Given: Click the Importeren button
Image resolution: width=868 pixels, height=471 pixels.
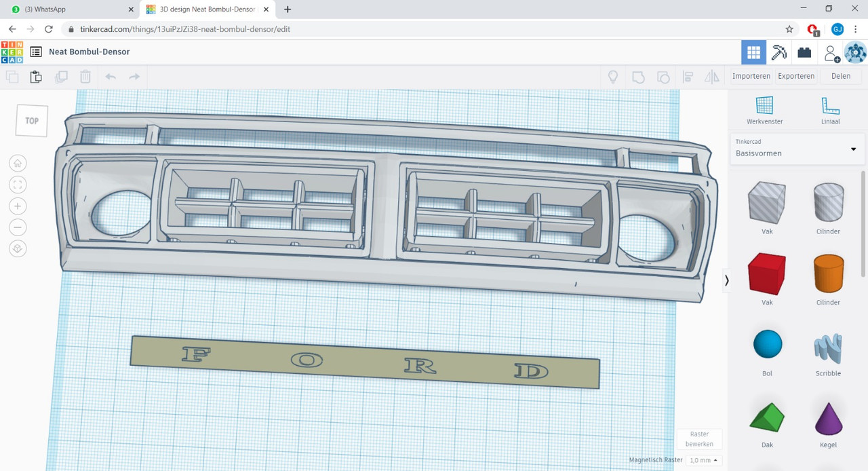Looking at the screenshot, I should click(751, 76).
